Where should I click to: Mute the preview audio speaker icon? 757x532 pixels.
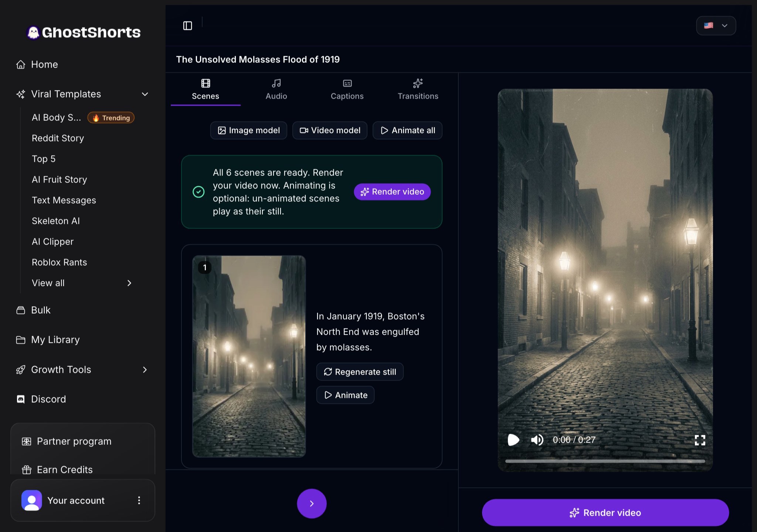pyautogui.click(x=537, y=440)
